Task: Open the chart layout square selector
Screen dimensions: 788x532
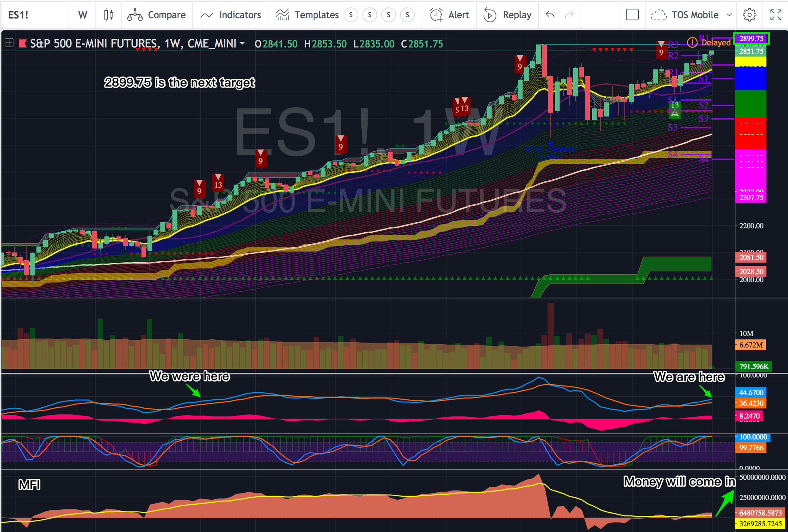Action: (632, 15)
